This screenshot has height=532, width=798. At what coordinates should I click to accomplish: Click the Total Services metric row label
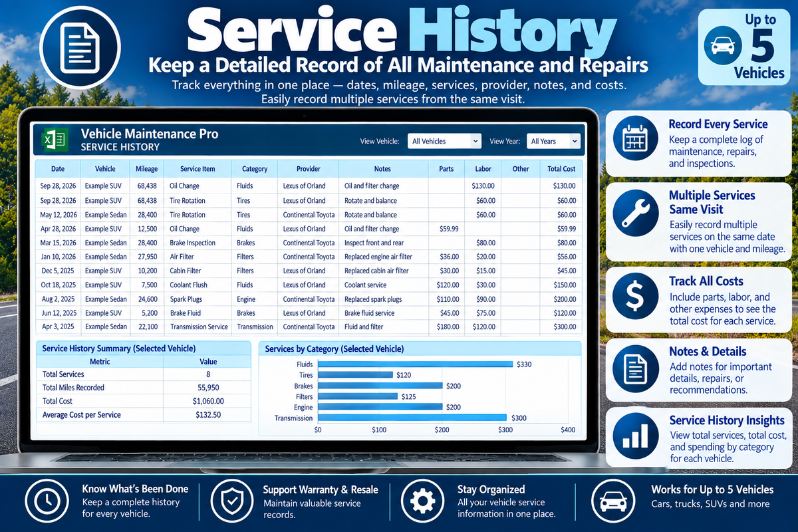(x=63, y=374)
